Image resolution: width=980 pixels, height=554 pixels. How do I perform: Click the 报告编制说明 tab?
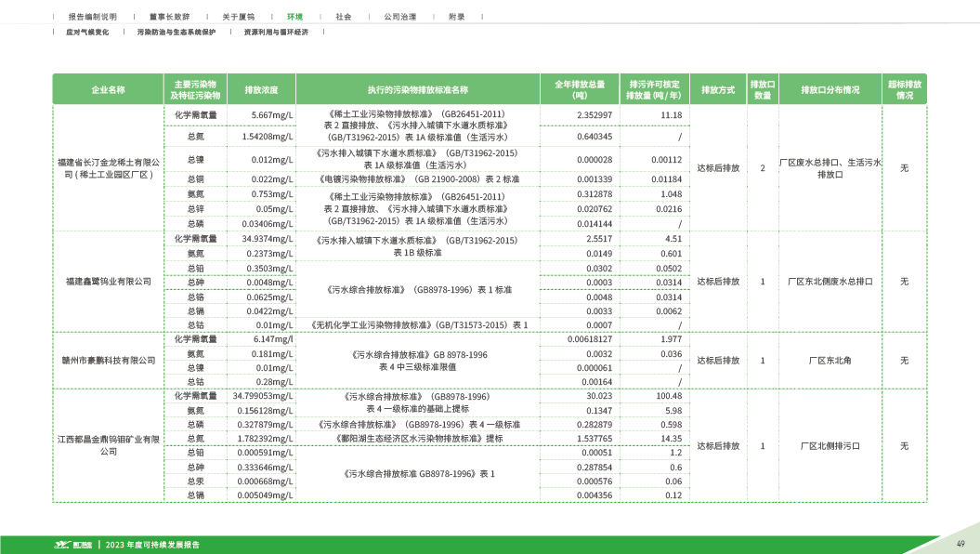coord(93,17)
